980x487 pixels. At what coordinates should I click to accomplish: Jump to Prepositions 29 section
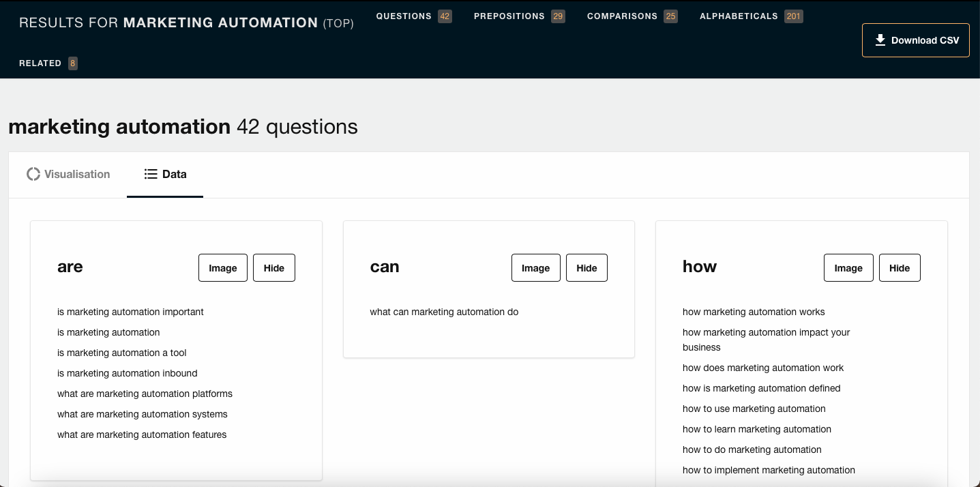(519, 16)
